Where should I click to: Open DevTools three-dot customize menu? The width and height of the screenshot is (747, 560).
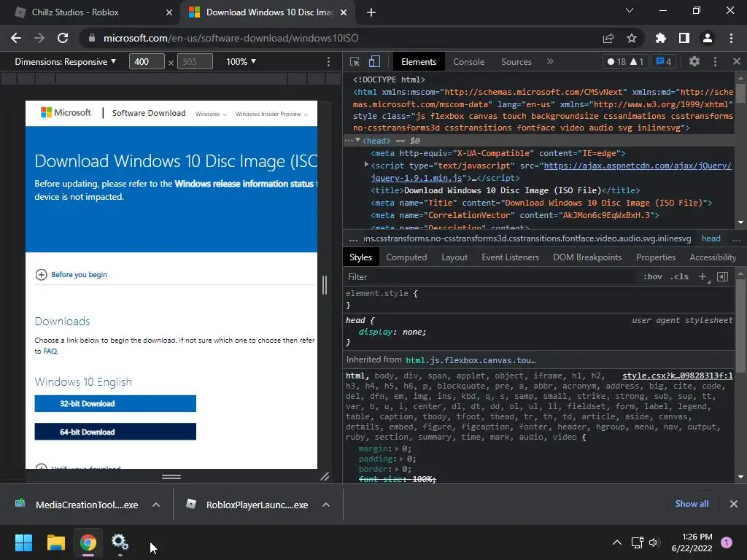(x=715, y=61)
